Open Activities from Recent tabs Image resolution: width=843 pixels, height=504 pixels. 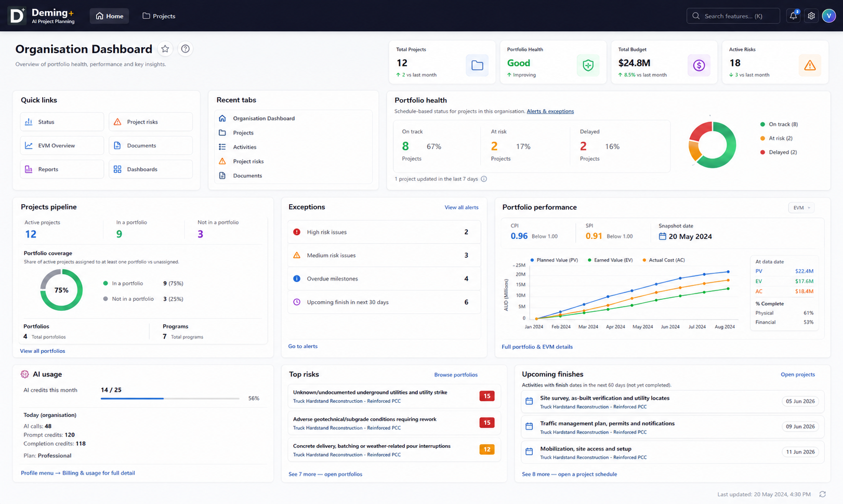pyautogui.click(x=244, y=147)
